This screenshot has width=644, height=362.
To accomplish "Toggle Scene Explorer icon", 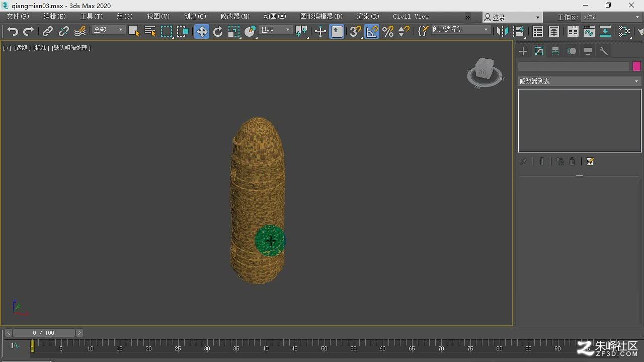I will 538,31.
